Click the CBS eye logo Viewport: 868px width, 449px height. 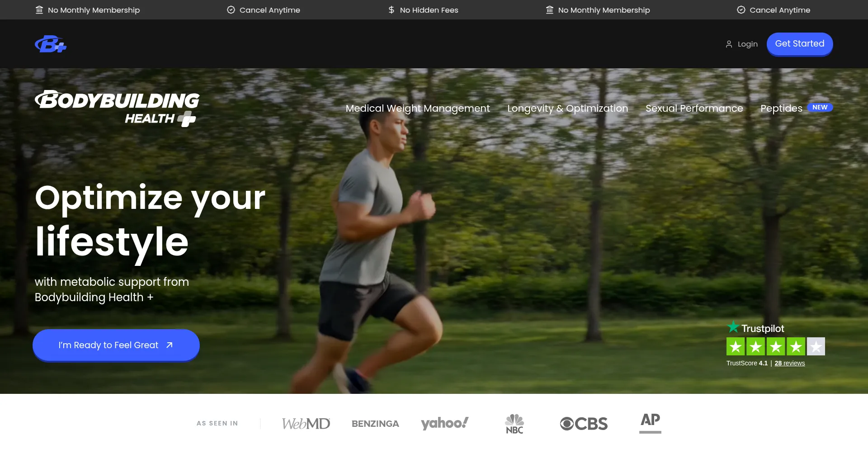(x=584, y=424)
